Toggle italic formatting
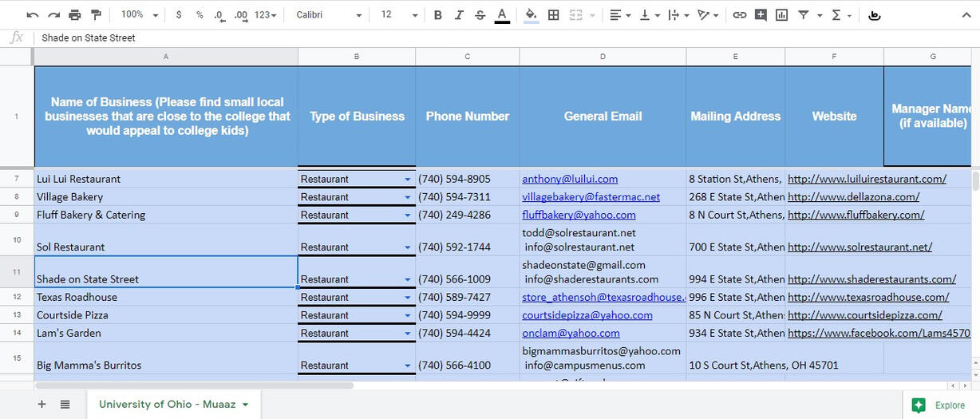Viewport: 980px width, 419px height. click(459, 14)
